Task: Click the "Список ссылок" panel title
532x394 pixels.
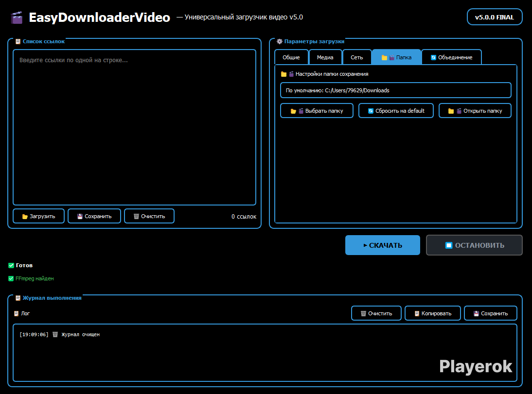Action: [43, 41]
